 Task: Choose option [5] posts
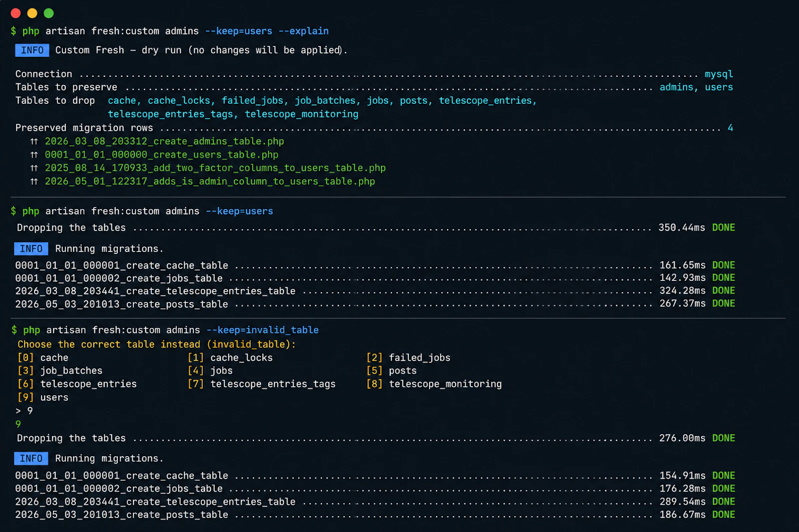(392, 371)
